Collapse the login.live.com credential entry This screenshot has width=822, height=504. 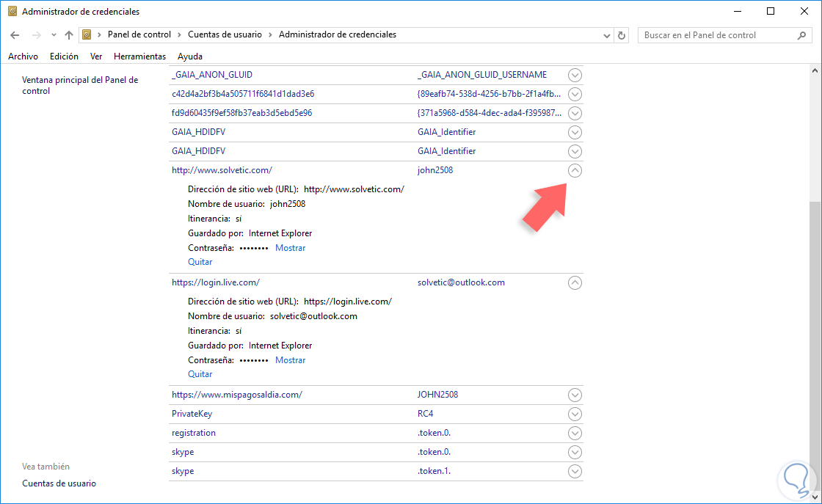[575, 282]
